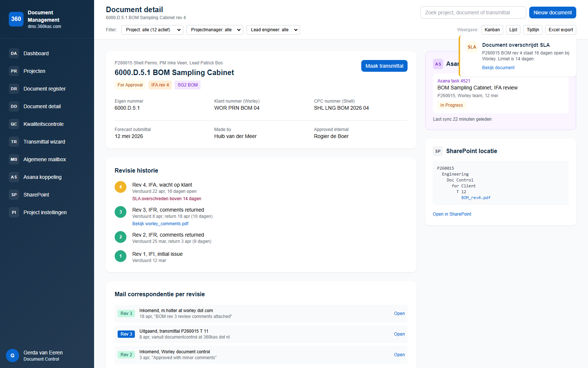Click the TR Transmittal wizard icon
The height and width of the screenshot is (368, 588).
click(14, 142)
